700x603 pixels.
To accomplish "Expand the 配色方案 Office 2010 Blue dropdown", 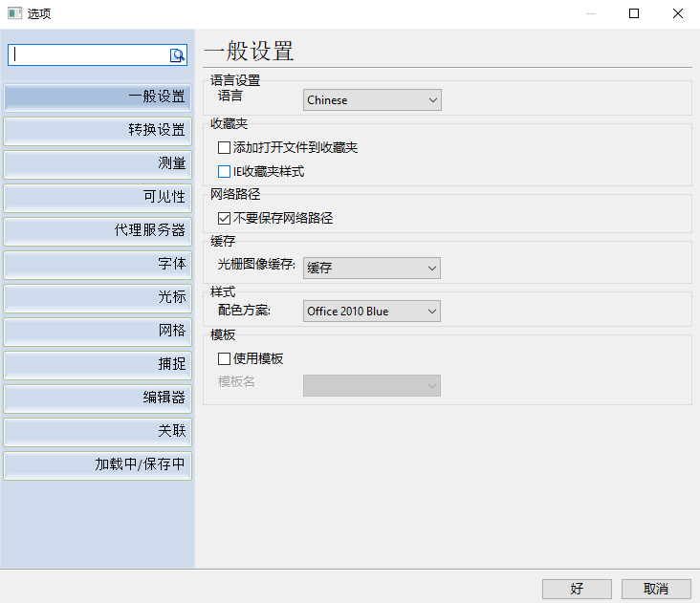I will [x=371, y=311].
